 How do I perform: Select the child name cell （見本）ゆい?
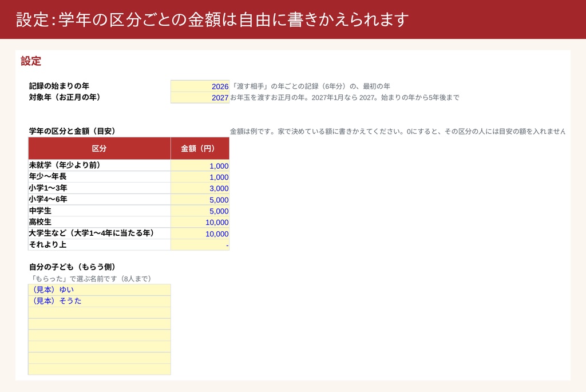(100, 290)
